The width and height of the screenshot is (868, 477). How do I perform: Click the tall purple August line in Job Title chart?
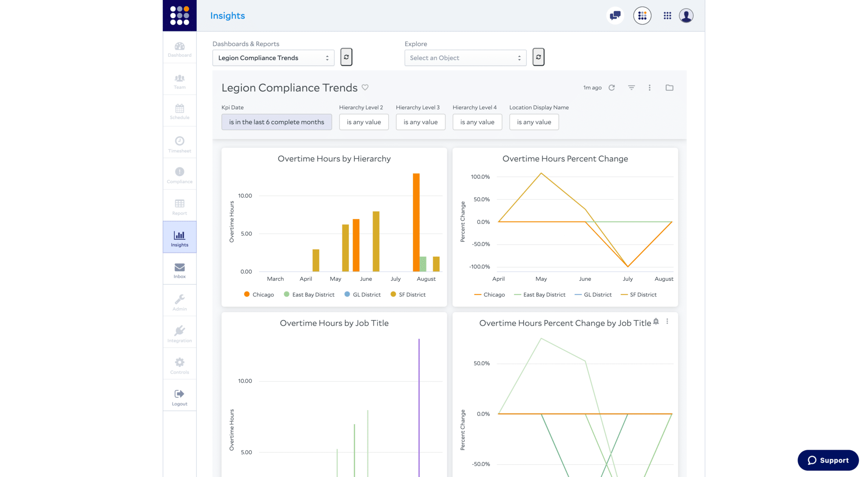point(419,408)
